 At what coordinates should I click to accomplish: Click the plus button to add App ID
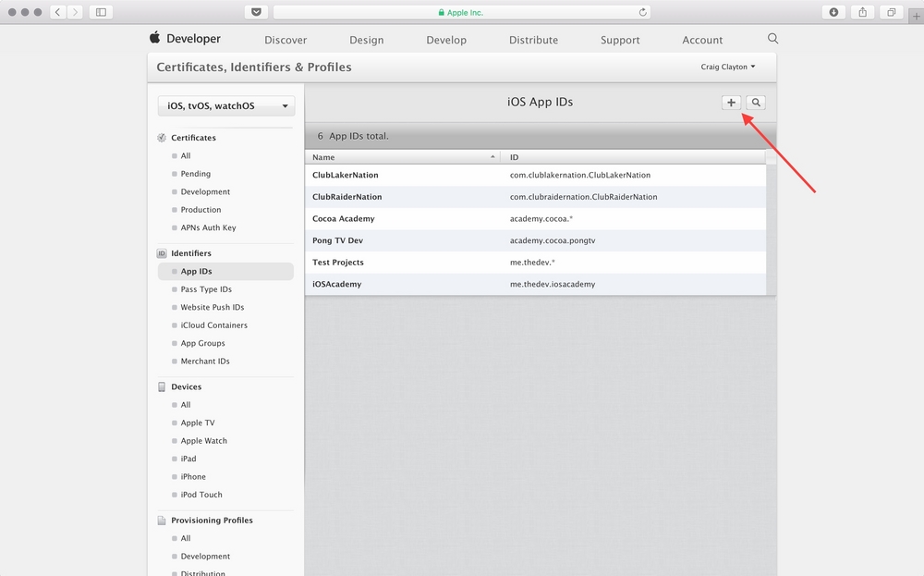pos(731,103)
